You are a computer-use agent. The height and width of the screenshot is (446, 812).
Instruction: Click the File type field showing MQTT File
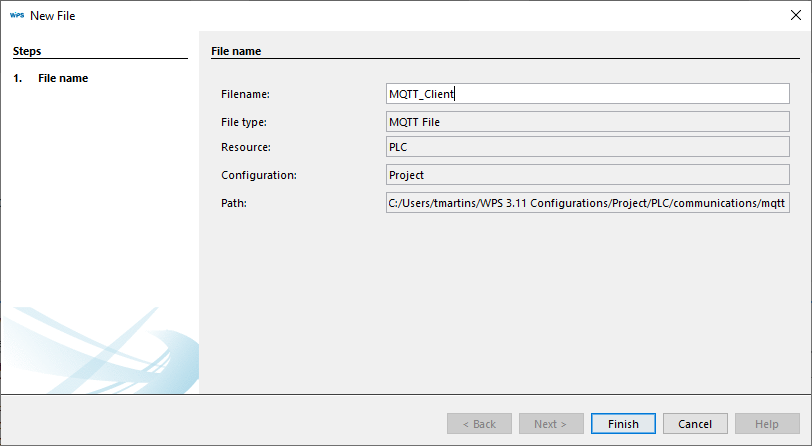(588, 122)
